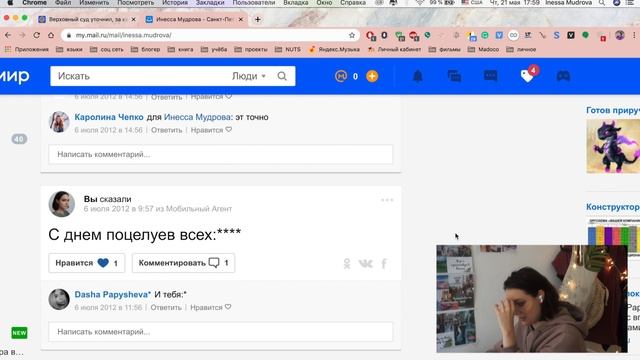The height and width of the screenshot is (360, 640).
Task: Share post to Facebook
Action: [x=384, y=264]
